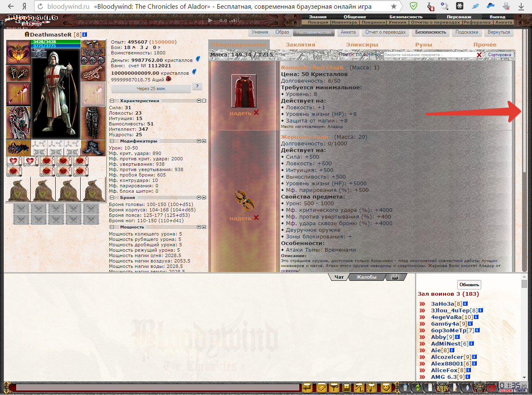Collapse the Мощность section
This screenshot has height=395, width=532.
coord(112,227)
